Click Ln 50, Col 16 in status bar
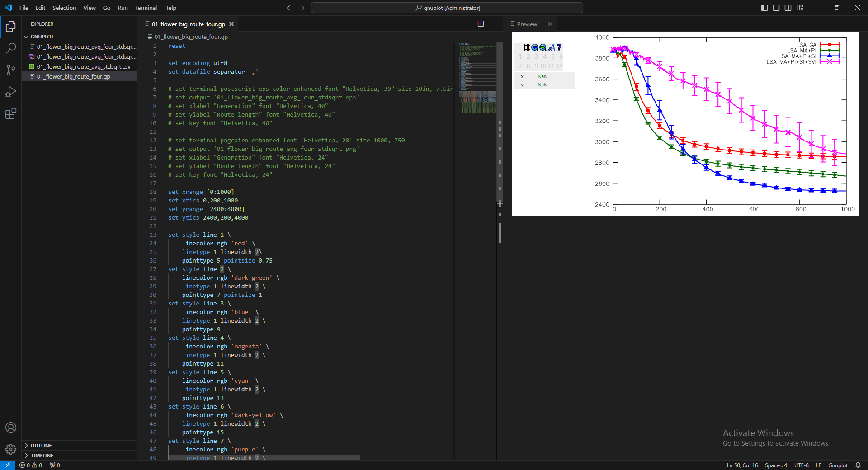 [x=742, y=465]
